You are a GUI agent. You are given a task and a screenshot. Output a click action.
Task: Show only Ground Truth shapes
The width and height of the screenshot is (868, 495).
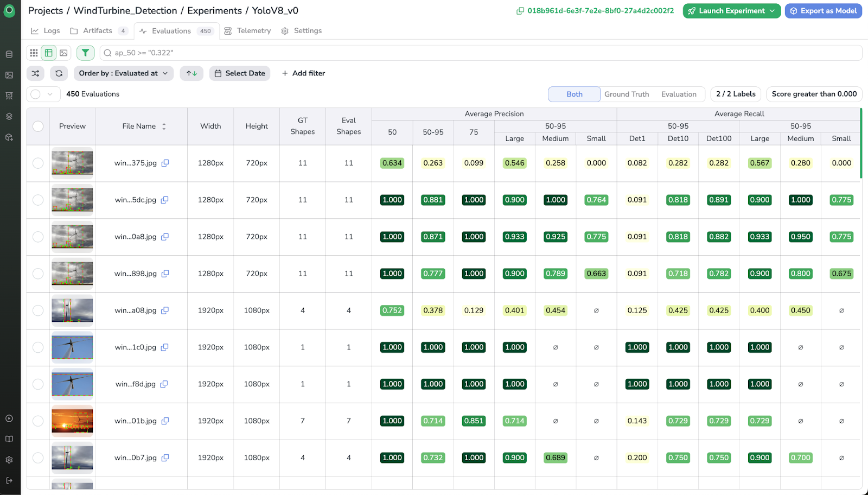coord(627,94)
